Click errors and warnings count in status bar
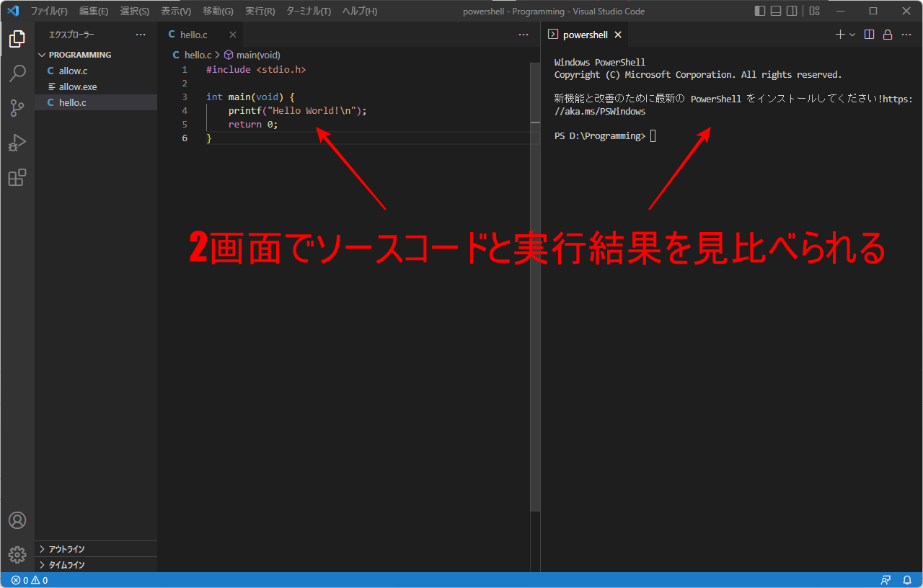Screen dimensions: 923x588 point(30,580)
